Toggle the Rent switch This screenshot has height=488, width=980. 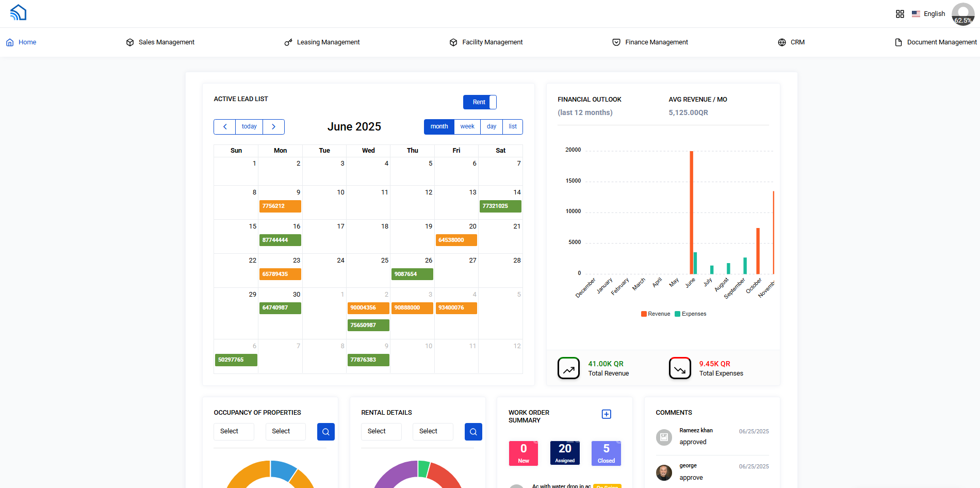click(x=480, y=102)
